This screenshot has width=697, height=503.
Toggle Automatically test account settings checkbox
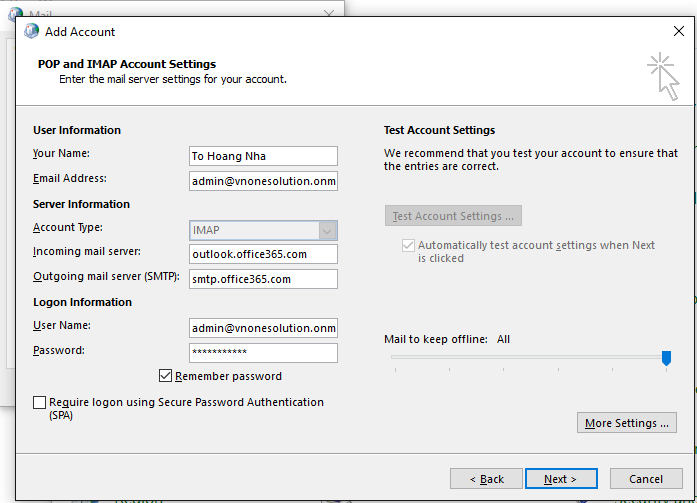click(407, 245)
